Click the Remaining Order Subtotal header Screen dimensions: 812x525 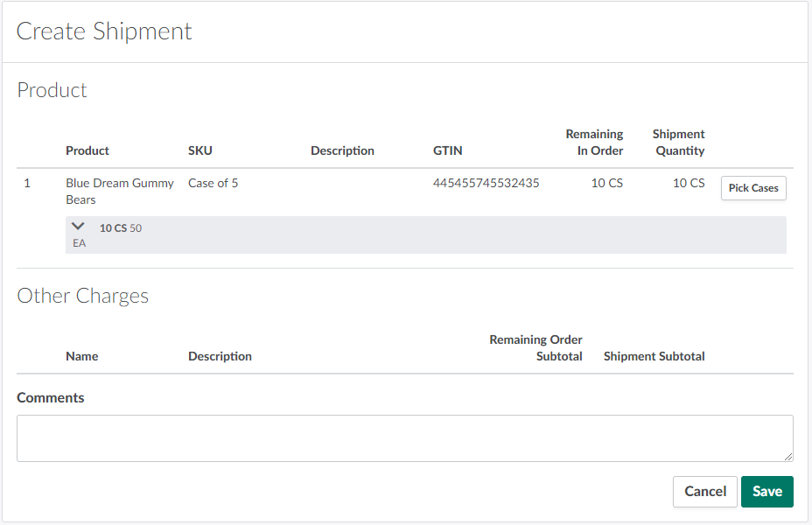click(535, 347)
